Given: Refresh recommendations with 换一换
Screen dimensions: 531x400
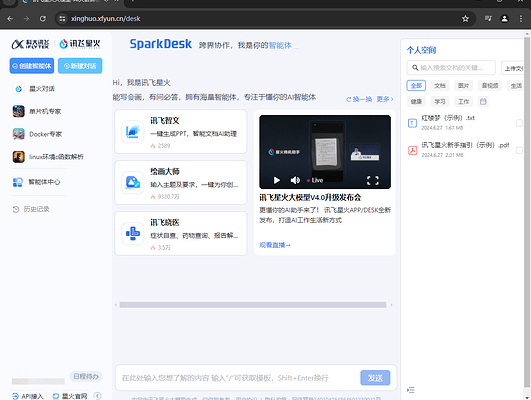Looking at the screenshot, I should pos(359,99).
